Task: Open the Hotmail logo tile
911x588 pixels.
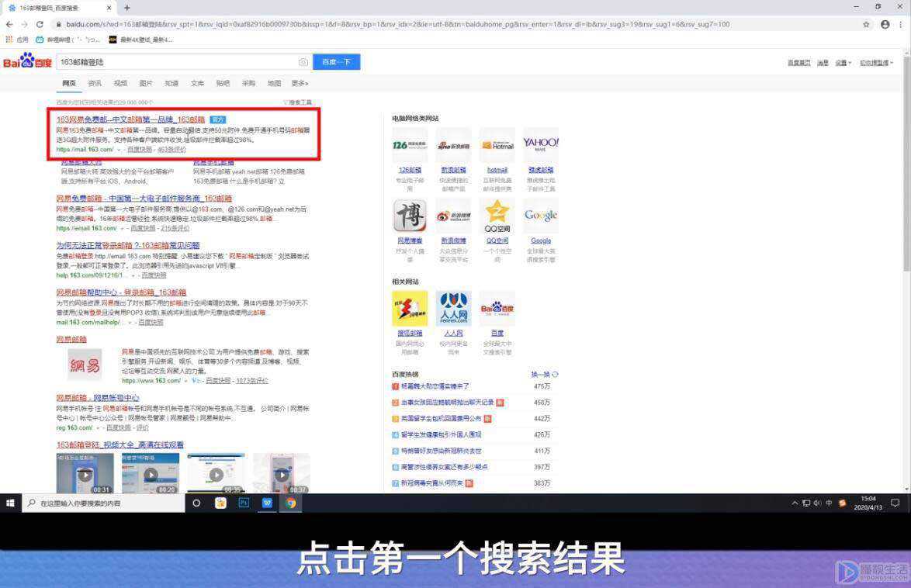Action: click(497, 145)
